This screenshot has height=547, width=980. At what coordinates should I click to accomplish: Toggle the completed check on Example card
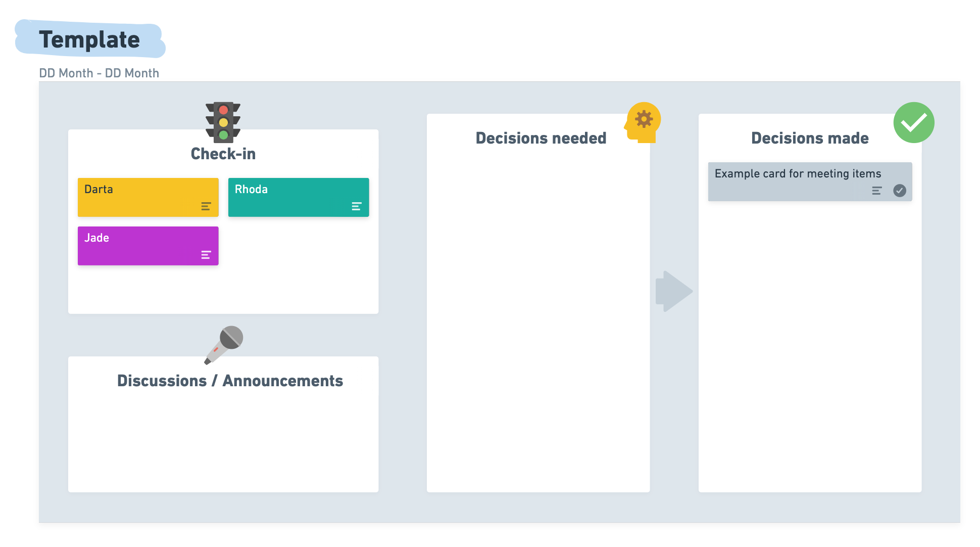click(899, 191)
